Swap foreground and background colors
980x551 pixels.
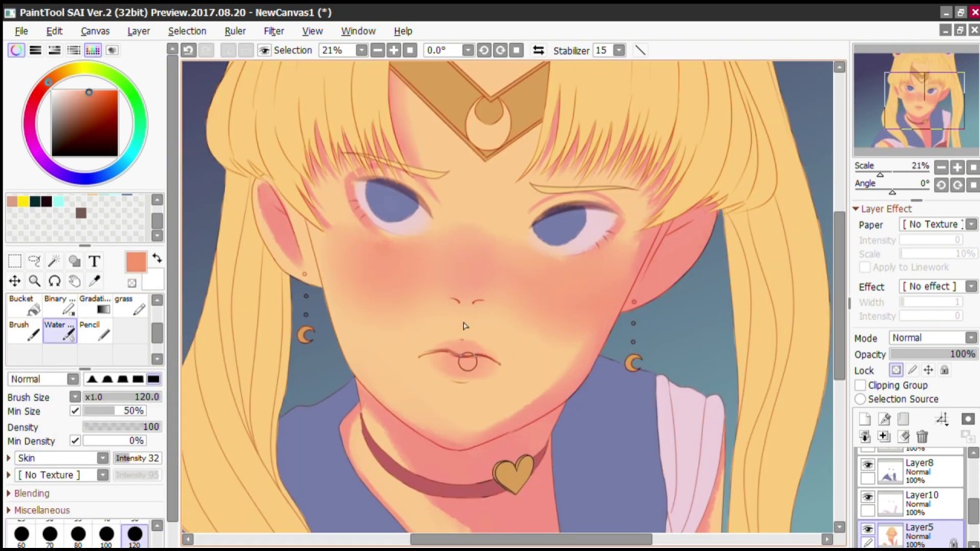(157, 259)
